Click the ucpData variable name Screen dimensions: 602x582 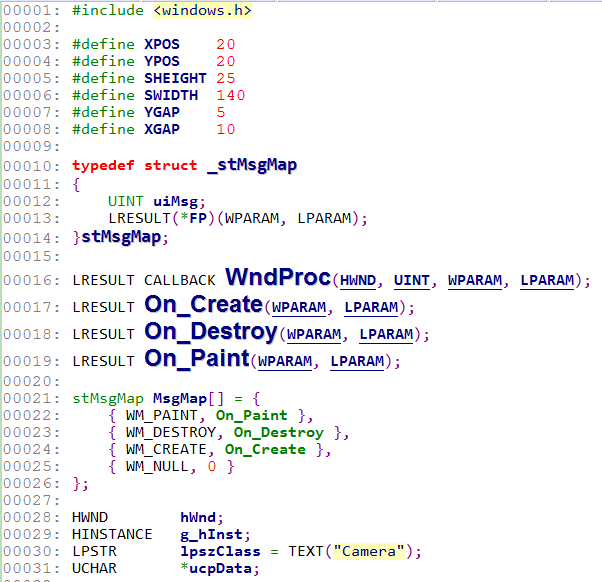220,569
